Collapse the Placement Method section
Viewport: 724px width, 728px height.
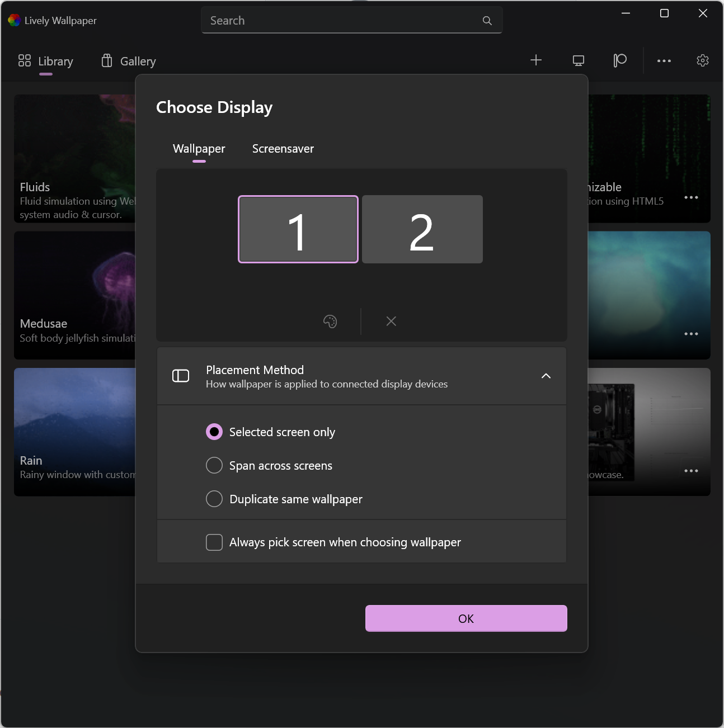pos(546,376)
